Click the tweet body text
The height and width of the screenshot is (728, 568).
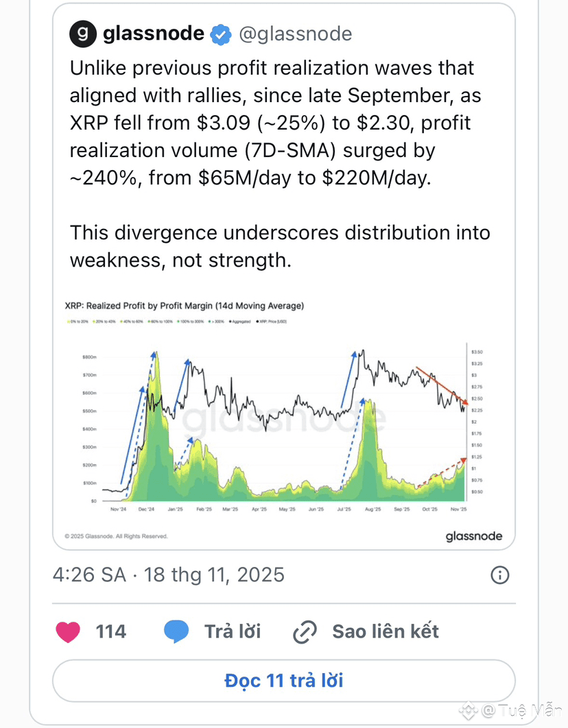click(280, 164)
